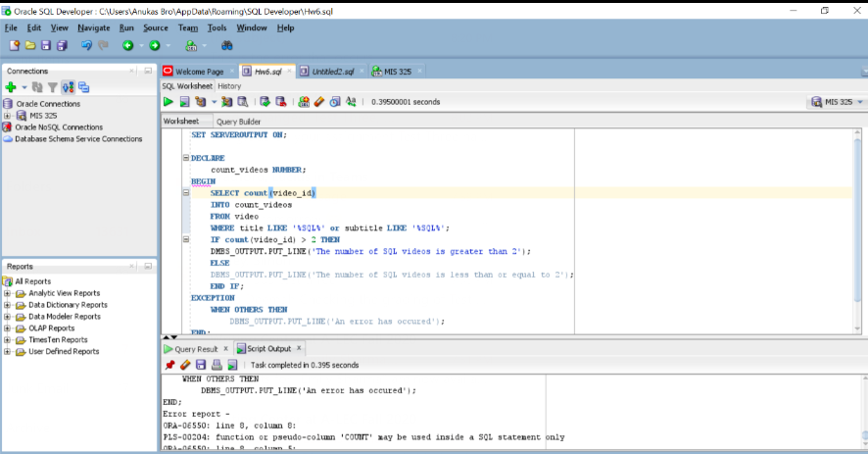This screenshot has height=454, width=868.
Task: Click the Save All icon
Action: click(62, 45)
